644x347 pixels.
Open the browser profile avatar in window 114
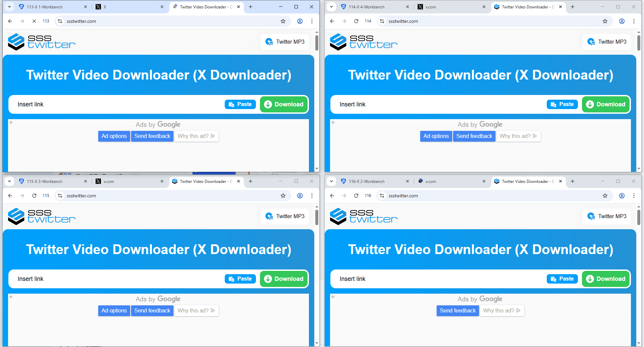(622, 21)
